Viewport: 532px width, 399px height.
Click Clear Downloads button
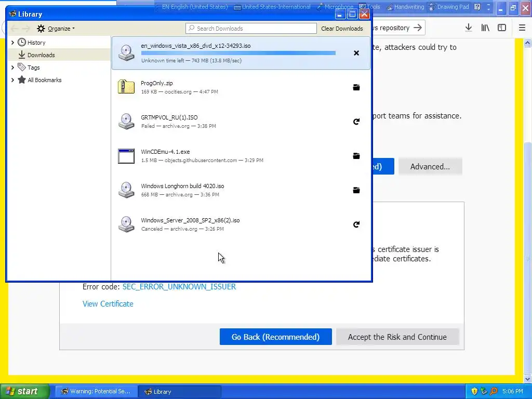tap(342, 29)
